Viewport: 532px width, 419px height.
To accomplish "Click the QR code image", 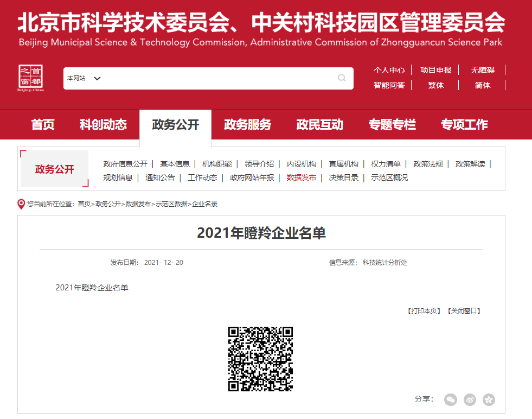I will click(x=260, y=359).
